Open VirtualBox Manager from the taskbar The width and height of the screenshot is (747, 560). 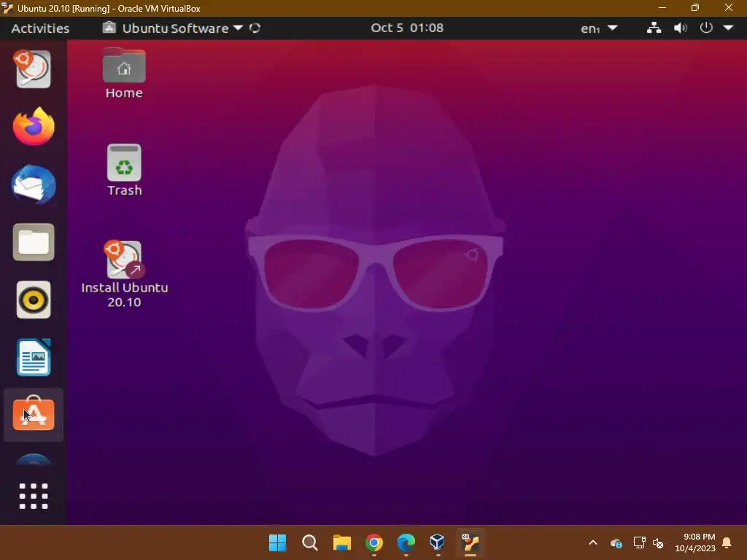point(438,542)
